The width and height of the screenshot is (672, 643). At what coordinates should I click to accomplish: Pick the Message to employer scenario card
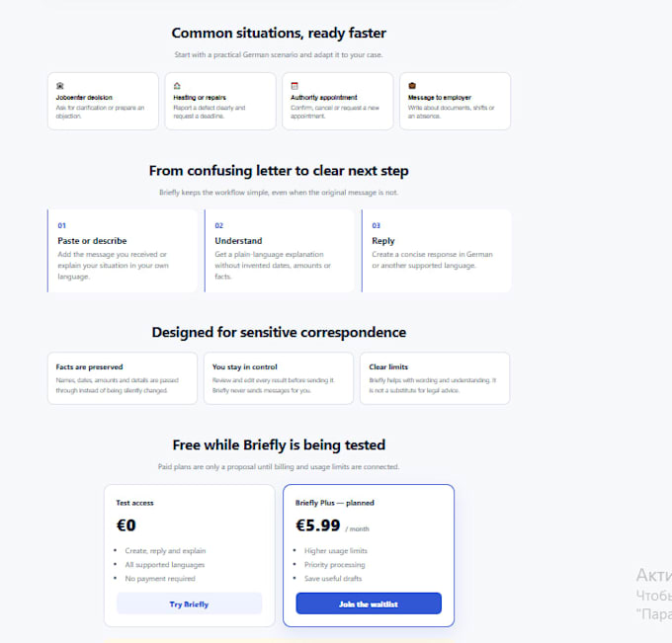click(x=456, y=101)
